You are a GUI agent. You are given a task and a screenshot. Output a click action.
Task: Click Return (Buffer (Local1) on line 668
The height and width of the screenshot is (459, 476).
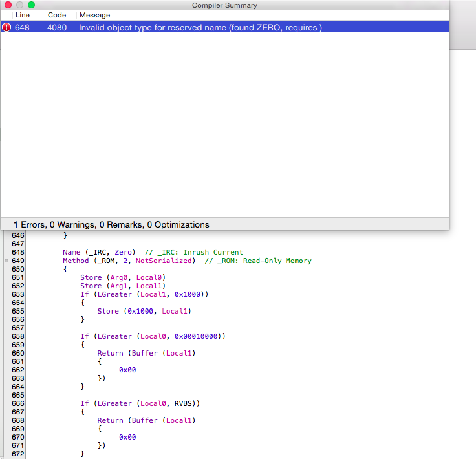(146, 420)
